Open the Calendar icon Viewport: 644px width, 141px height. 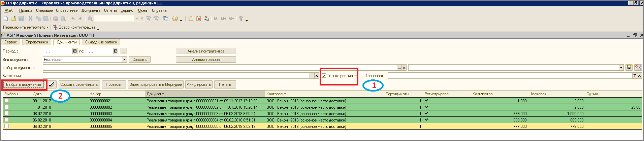pyautogui.click(x=199, y=19)
